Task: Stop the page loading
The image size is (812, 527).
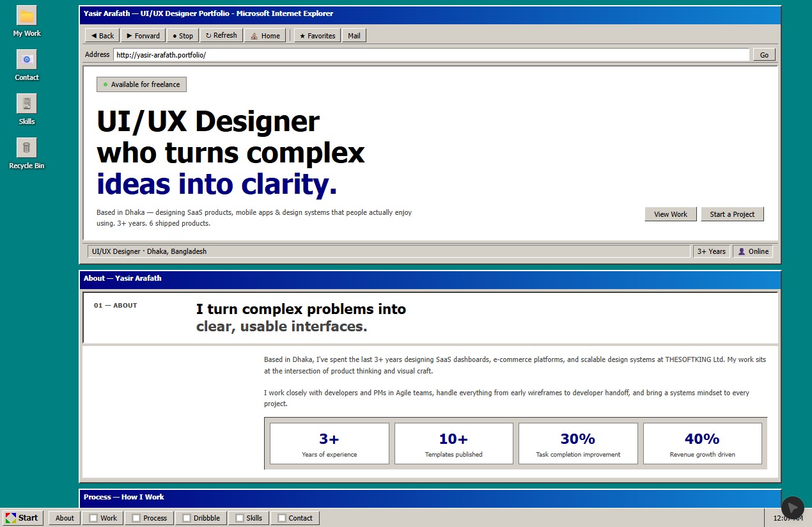Action: (x=183, y=36)
